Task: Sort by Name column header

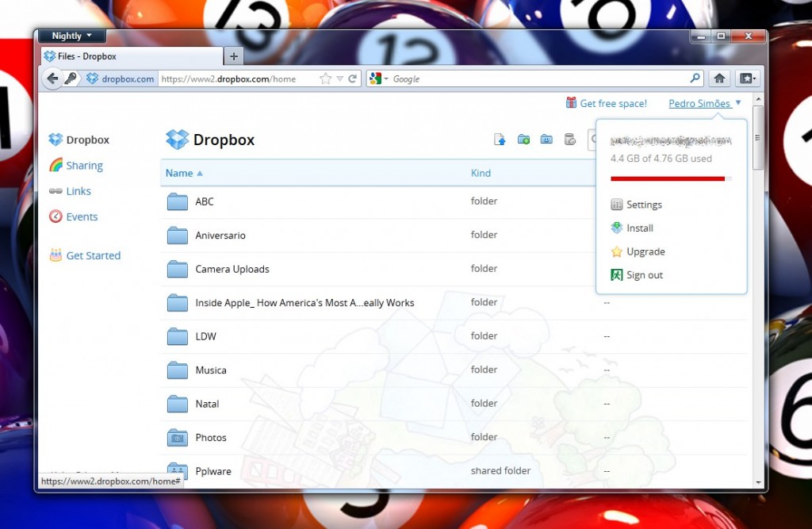Action: (184, 173)
